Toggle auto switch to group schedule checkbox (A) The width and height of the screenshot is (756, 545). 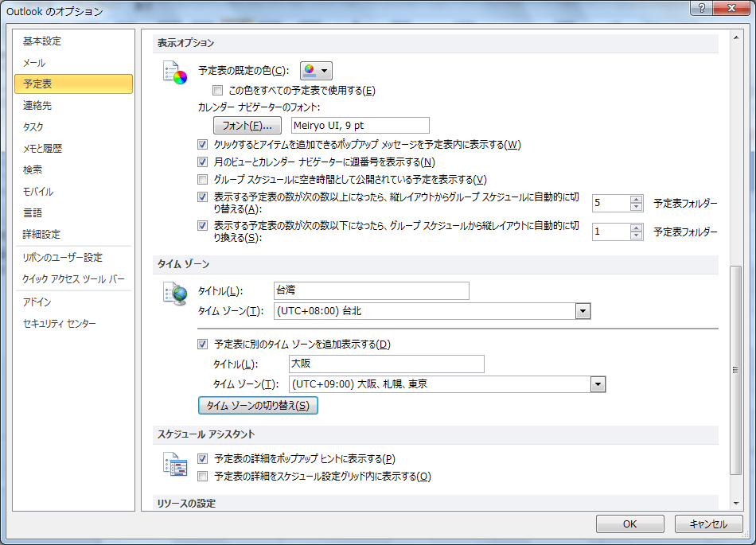[x=202, y=197]
